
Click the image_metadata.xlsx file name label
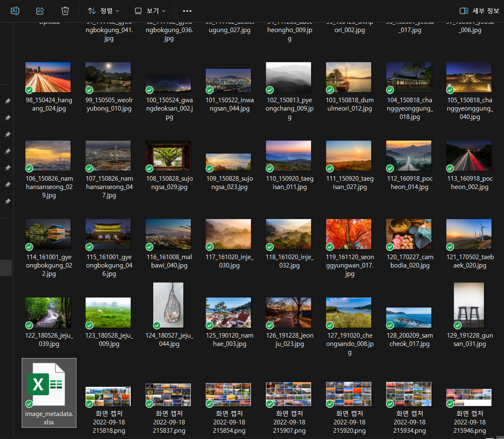point(49,418)
